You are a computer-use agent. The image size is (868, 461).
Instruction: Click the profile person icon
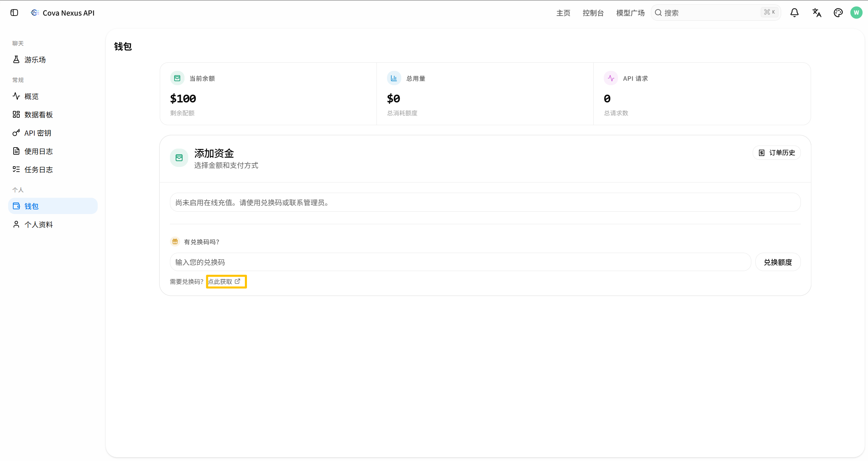[16, 224]
